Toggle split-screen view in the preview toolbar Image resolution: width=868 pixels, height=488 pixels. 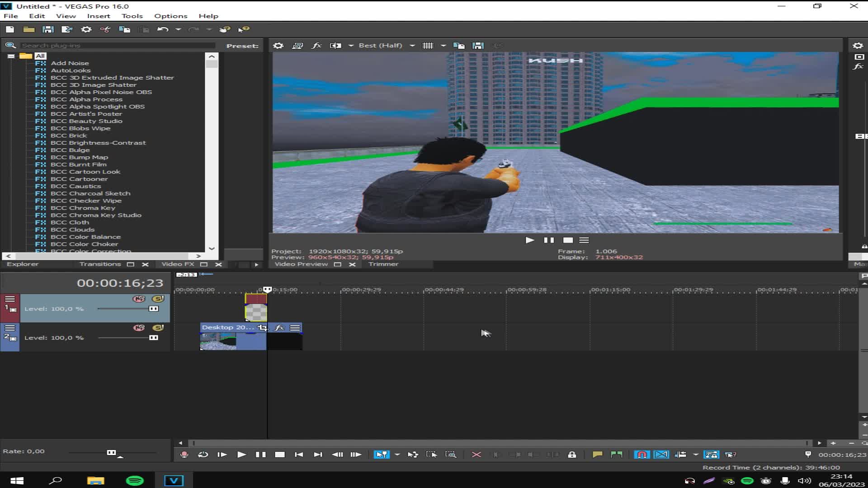click(335, 46)
